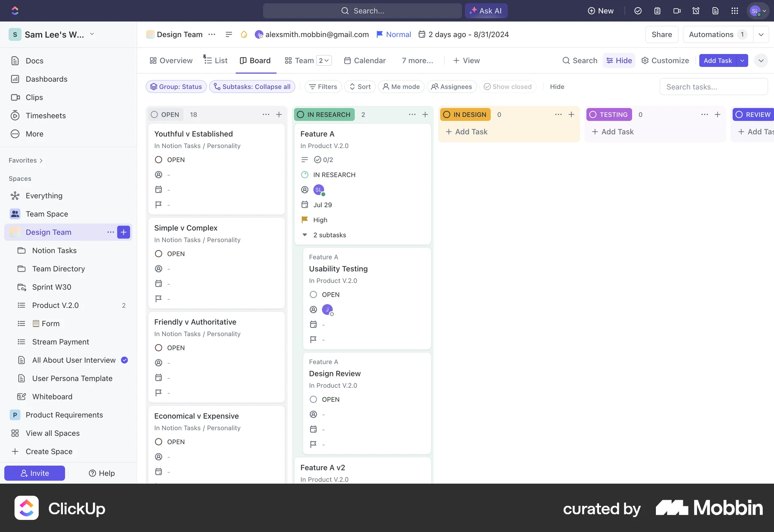Open the video recording icon in the top bar
Image resolution: width=774 pixels, height=532 pixels.
point(677,11)
